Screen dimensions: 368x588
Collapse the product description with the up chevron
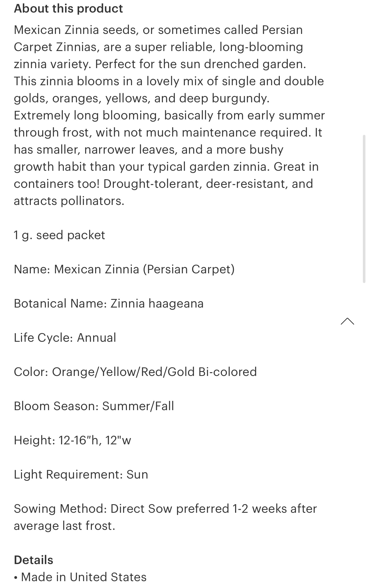pos(347,322)
